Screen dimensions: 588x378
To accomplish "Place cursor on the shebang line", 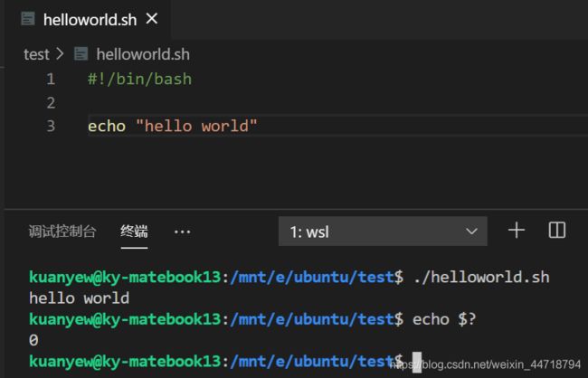I will [140, 79].
